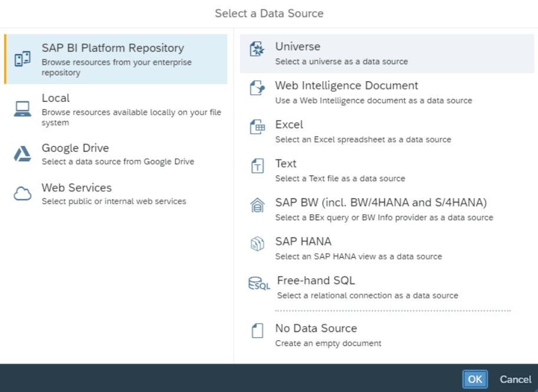Choose Google Drive source category
Screen dimensions: 538x392
pyautogui.click(x=75, y=148)
